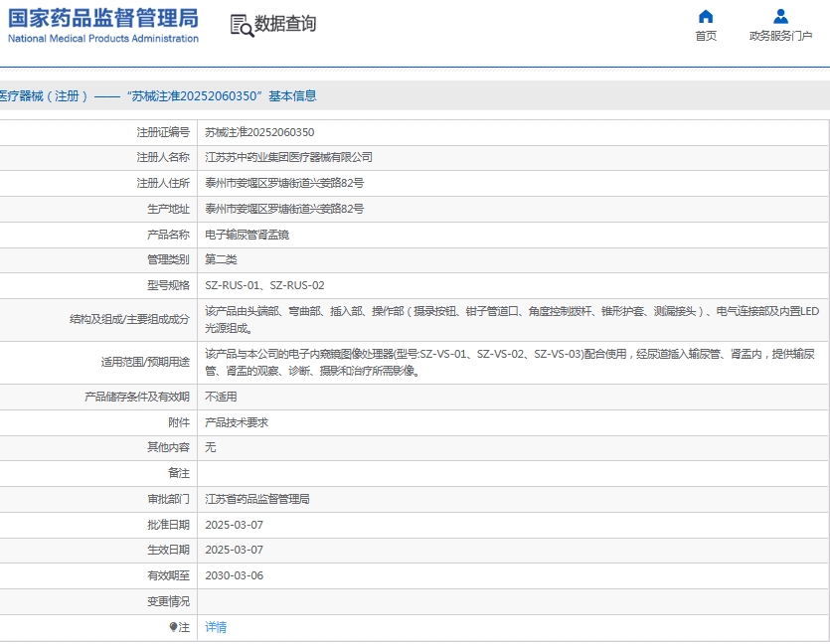Click product name 电子输尿管肾盂镜
Viewport: 830px width, 644px height.
tap(248, 235)
